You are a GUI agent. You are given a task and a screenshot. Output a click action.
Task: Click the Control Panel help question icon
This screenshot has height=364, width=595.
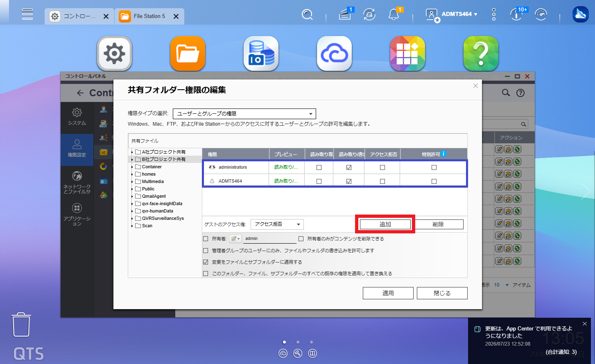click(520, 93)
